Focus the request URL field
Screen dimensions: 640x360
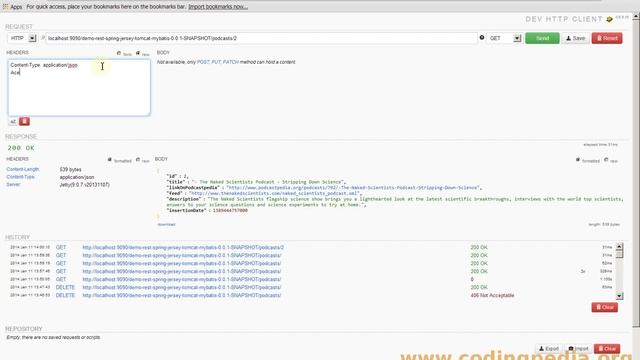[261, 38]
